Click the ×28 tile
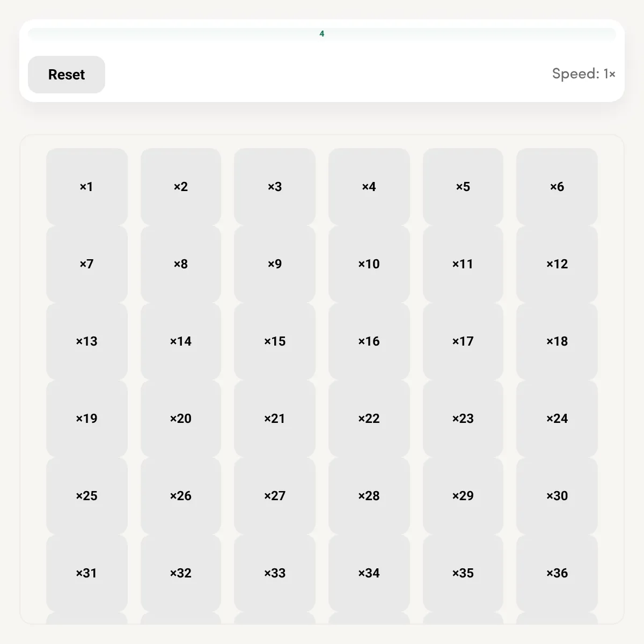Viewport: 644px width, 644px height. coord(369,496)
